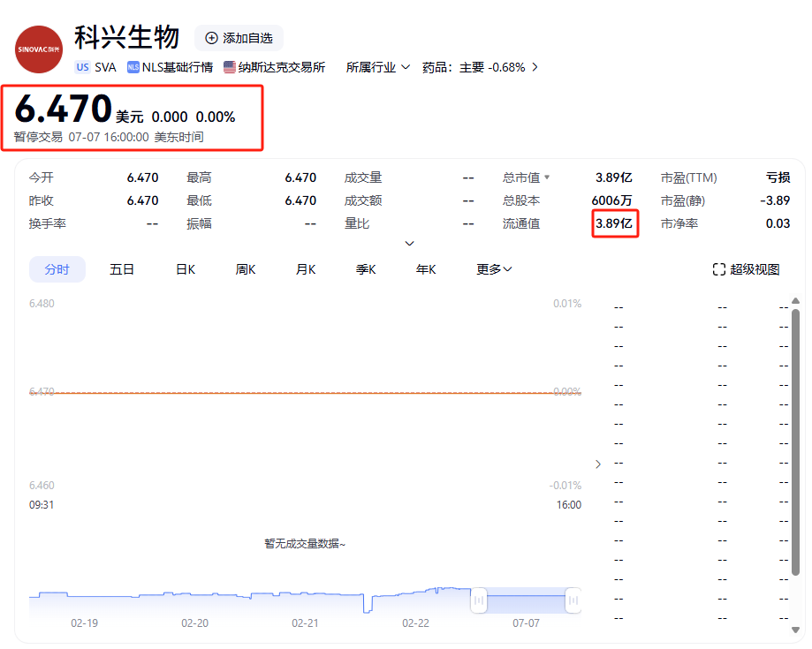Viewport: 812px width, 649px height.
Task: Open 超级视图 fullscreen view
Action: point(746,269)
